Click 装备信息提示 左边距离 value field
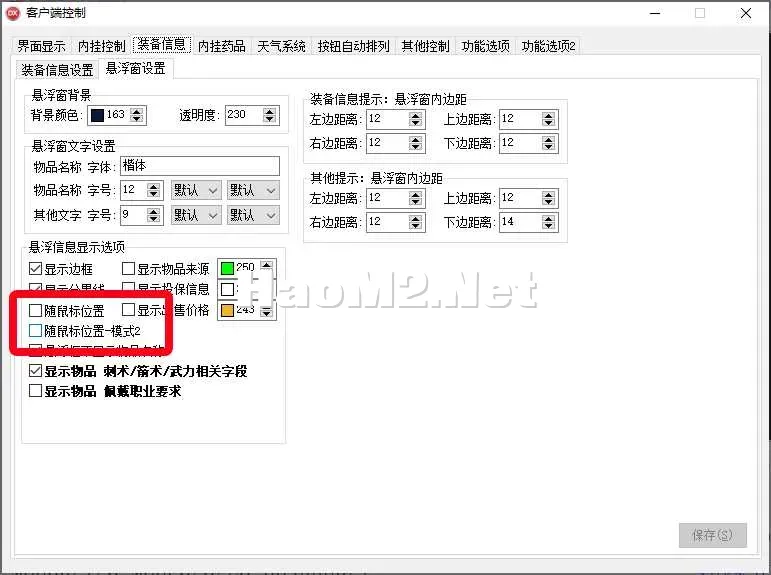The width and height of the screenshot is (771, 575). (387, 119)
